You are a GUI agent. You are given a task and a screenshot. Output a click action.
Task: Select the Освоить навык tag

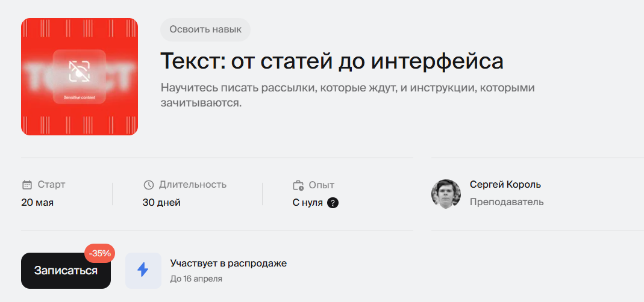(x=205, y=29)
